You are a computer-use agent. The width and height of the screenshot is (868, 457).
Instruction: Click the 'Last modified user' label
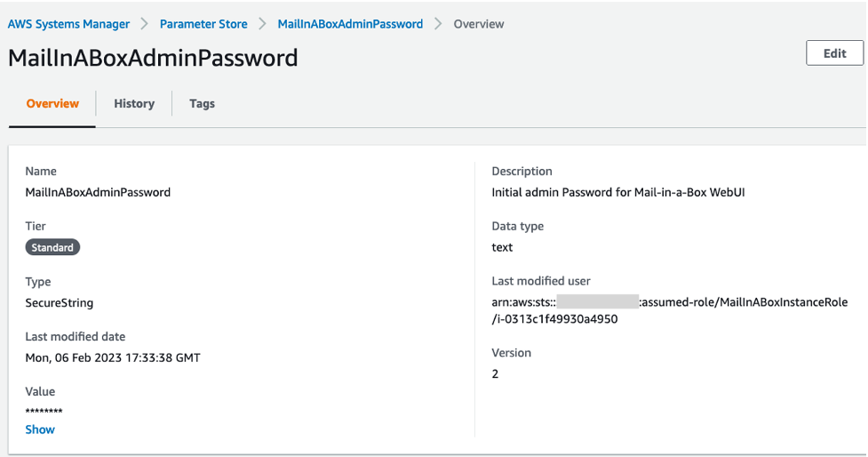click(x=541, y=281)
